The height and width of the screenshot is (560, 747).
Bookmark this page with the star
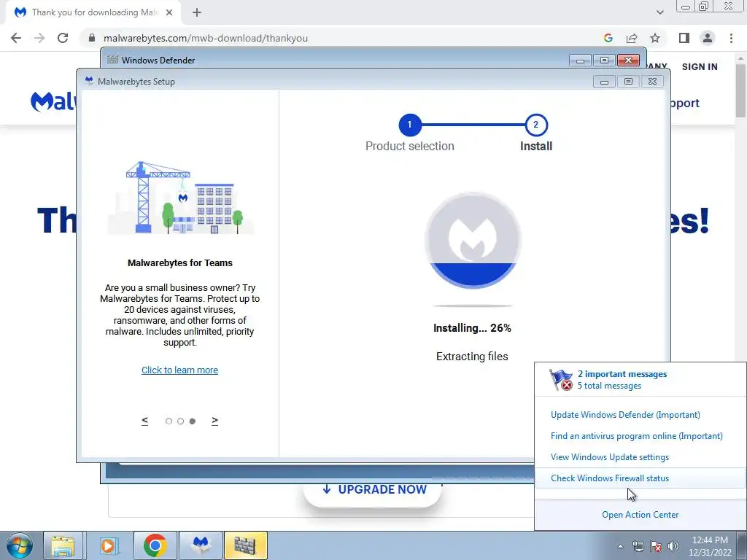(x=655, y=38)
